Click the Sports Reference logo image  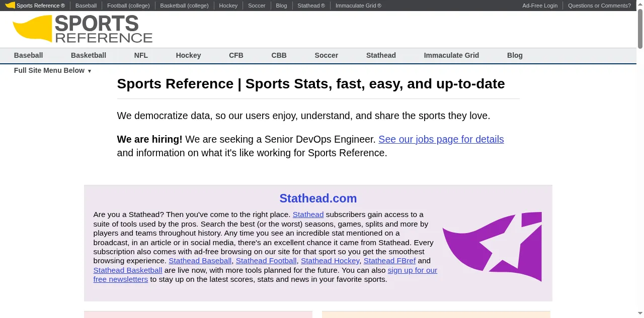coord(83,29)
